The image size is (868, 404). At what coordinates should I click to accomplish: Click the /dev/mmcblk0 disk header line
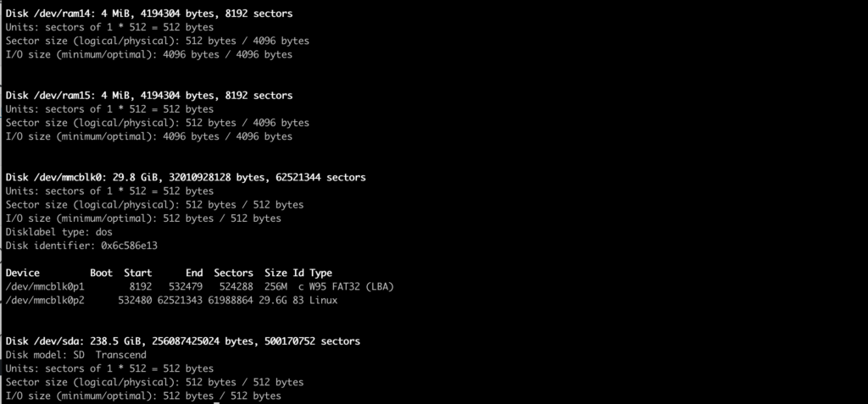[x=186, y=178]
